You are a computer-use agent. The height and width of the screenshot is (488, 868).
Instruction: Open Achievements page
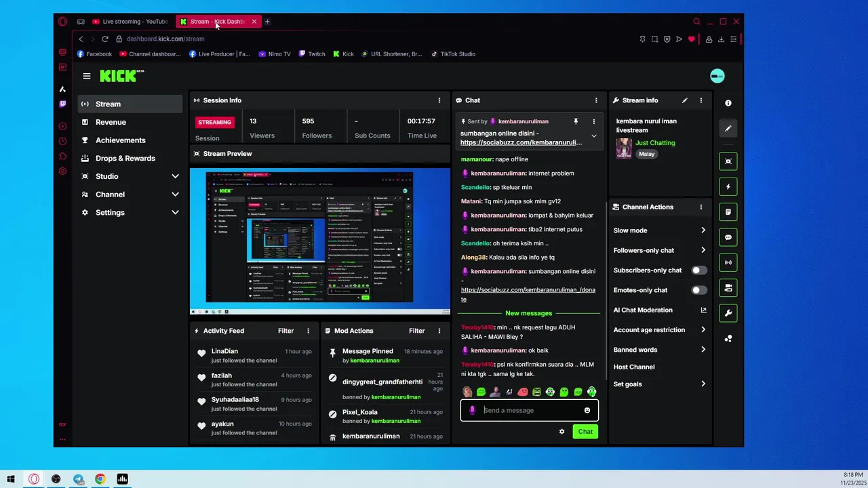coord(130,140)
